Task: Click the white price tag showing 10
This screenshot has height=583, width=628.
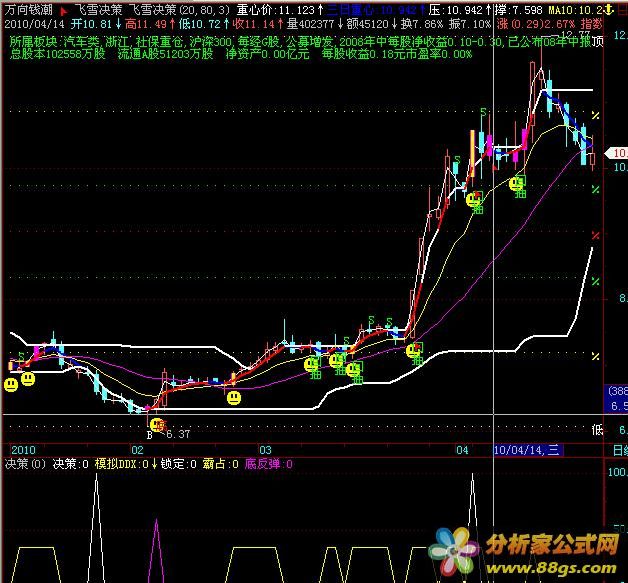Action: [618, 153]
